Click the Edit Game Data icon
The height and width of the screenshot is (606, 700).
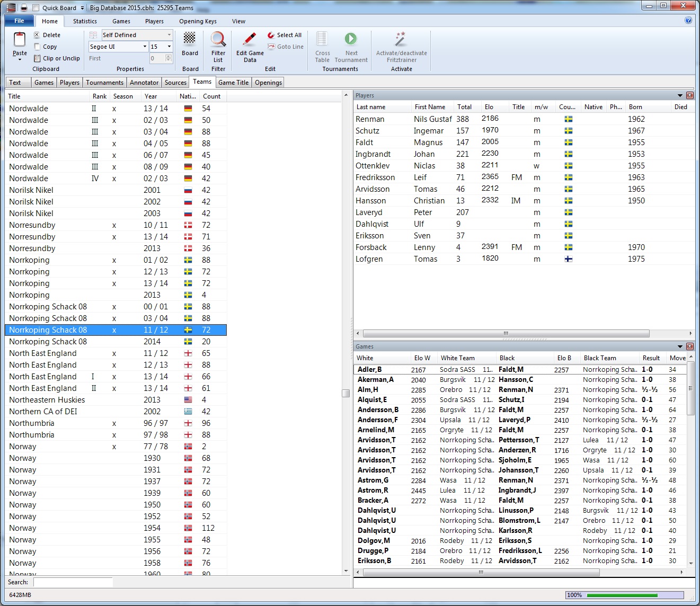[249, 47]
